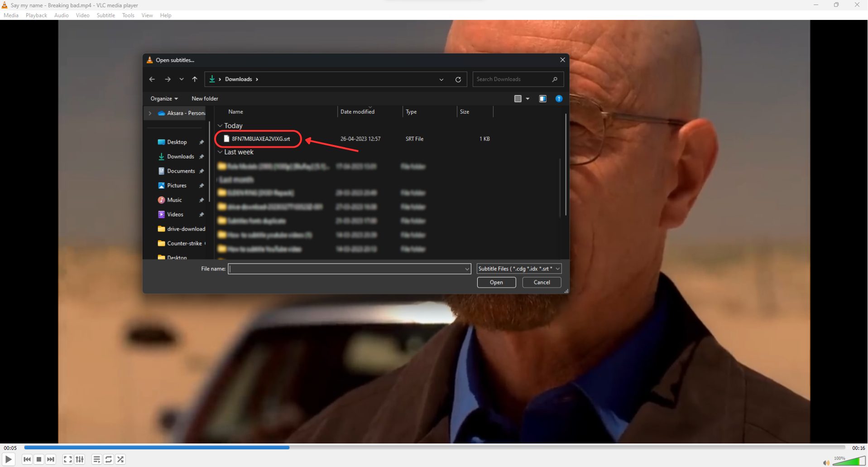Image resolution: width=868 pixels, height=467 pixels.
Task: Open Music in sidebar
Action: (x=174, y=200)
